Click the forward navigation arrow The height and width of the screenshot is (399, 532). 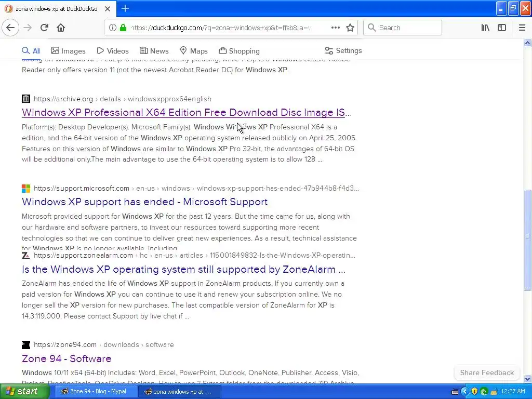pyautogui.click(x=28, y=28)
